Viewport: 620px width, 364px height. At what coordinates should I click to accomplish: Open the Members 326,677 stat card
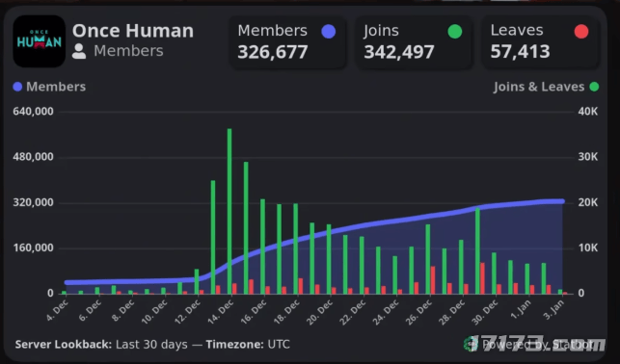[288, 41]
